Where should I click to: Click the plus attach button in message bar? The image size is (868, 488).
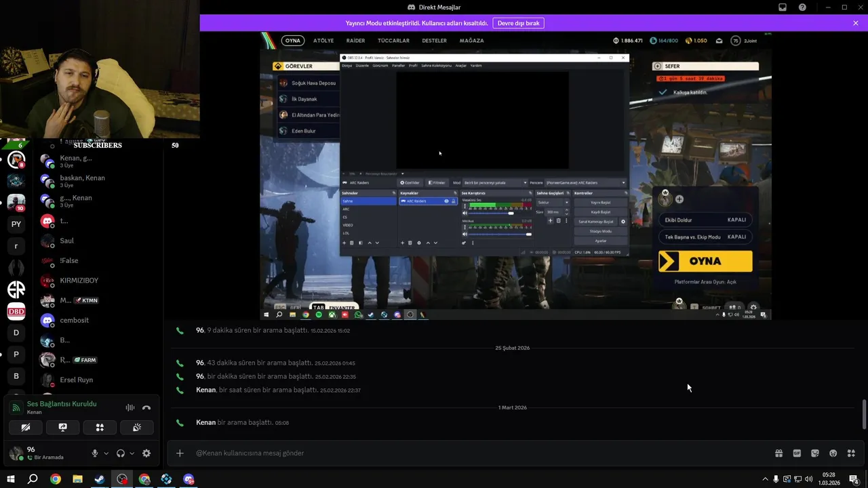click(x=180, y=453)
